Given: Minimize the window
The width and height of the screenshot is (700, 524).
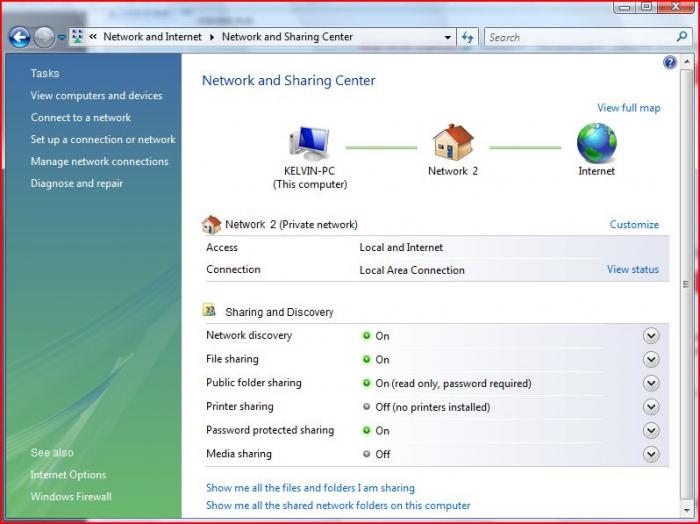Looking at the screenshot, I should click(625, 6).
